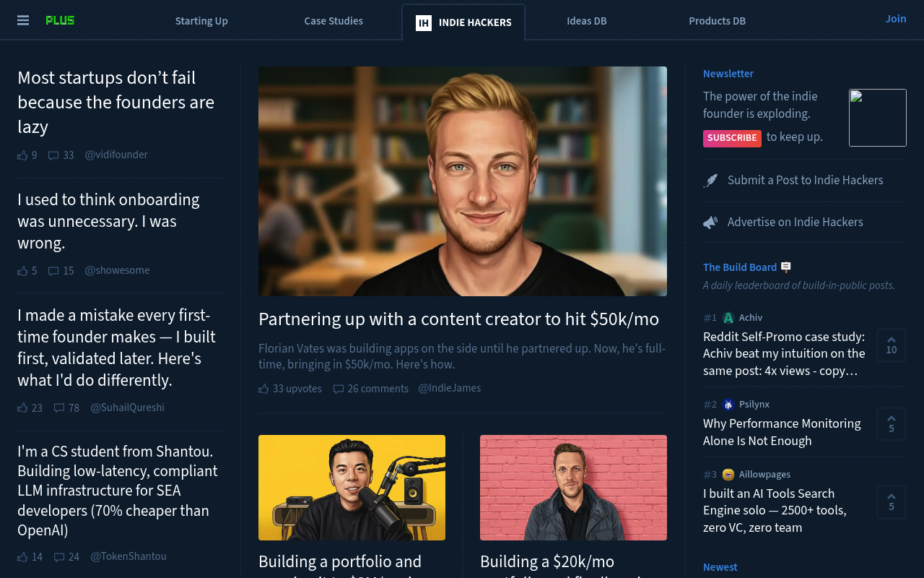Click thumbs-up icon beside 33 upvotes
924x578 pixels.
[263, 389]
